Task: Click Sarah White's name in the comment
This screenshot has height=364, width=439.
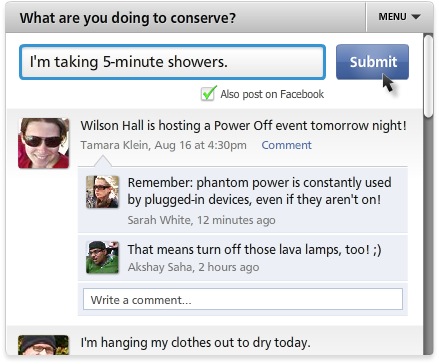Action: pyautogui.click(x=159, y=220)
